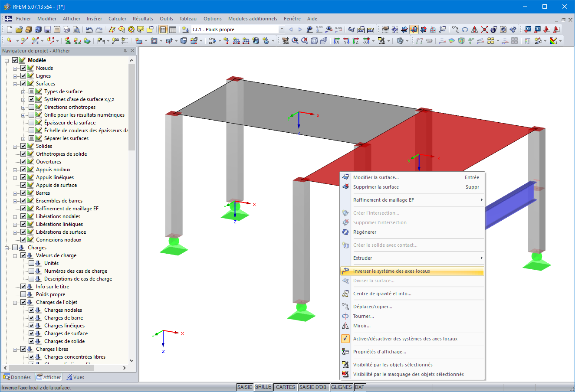Click the previous load case arrow
The height and width of the screenshot is (392, 575).
click(291, 29)
